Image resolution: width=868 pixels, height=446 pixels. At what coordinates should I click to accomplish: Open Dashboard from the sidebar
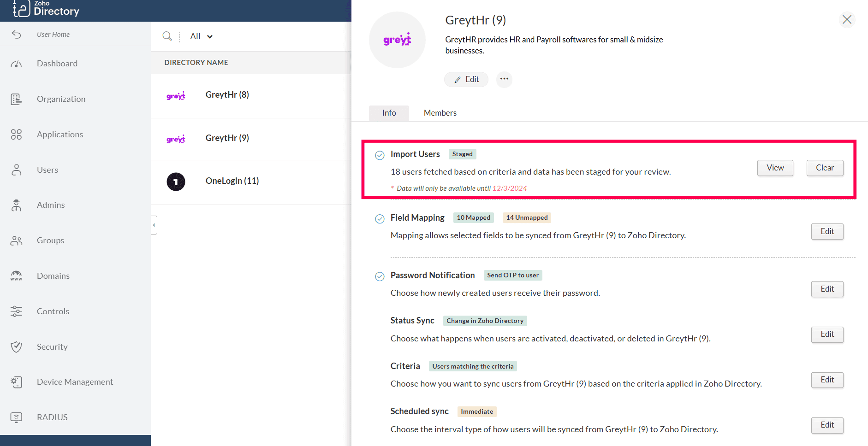(x=57, y=64)
